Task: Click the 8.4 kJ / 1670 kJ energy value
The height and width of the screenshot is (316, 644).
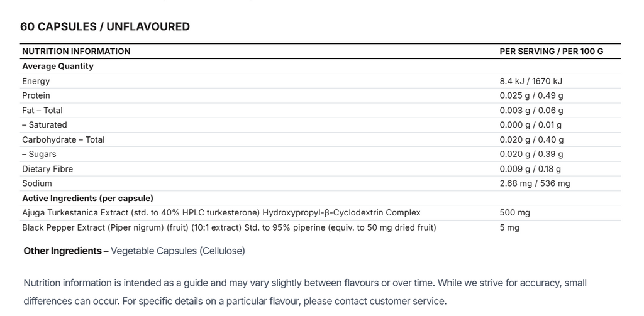Action: tap(531, 81)
